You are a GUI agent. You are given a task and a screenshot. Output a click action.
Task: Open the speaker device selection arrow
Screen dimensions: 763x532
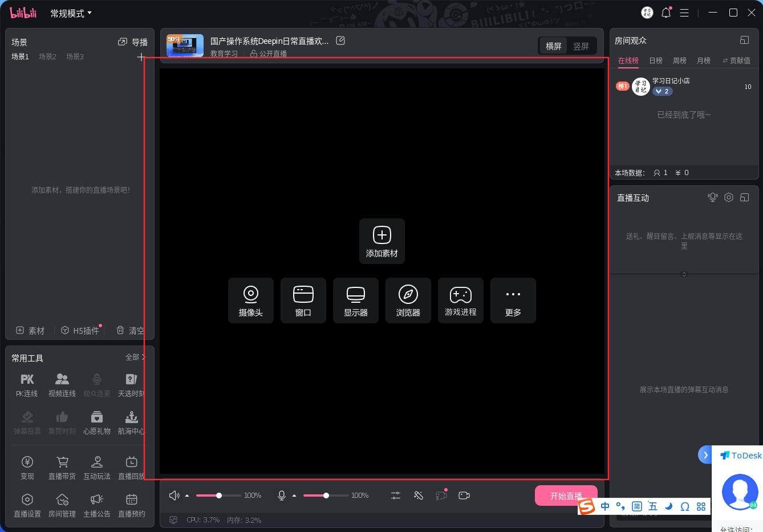tap(187, 496)
